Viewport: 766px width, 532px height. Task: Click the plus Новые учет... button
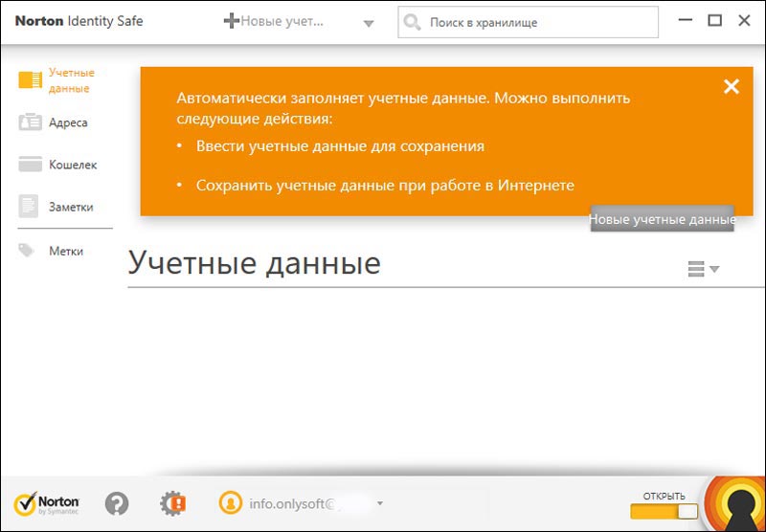click(275, 21)
